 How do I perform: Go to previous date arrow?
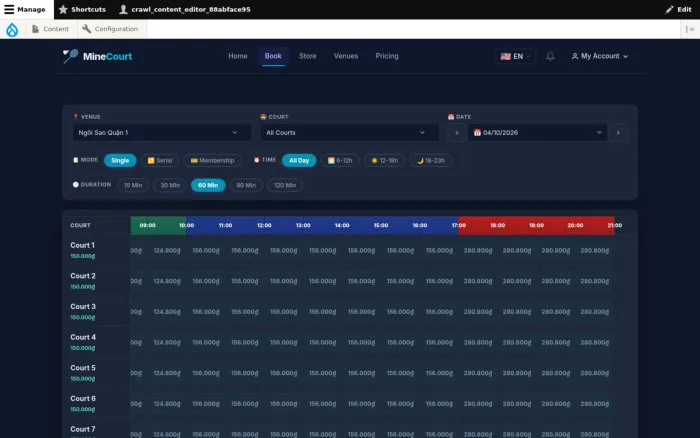[x=457, y=133]
